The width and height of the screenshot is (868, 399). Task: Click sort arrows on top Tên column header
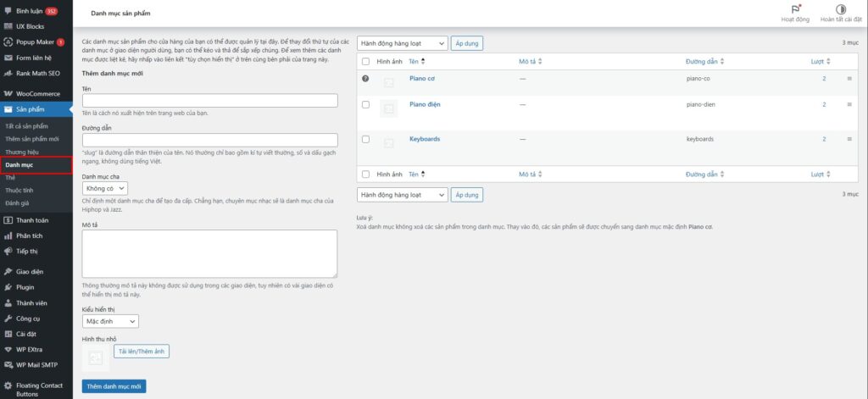click(423, 62)
